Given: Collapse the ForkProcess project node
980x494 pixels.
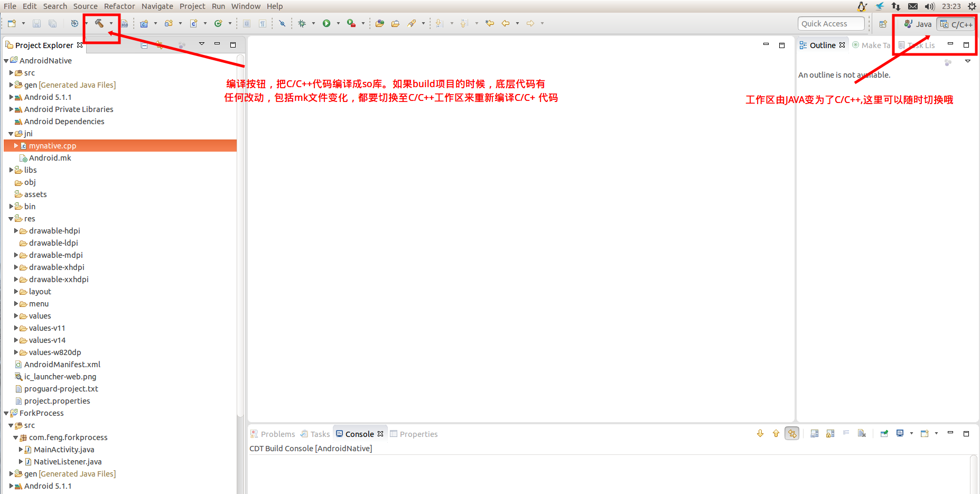Looking at the screenshot, I should [x=6, y=413].
